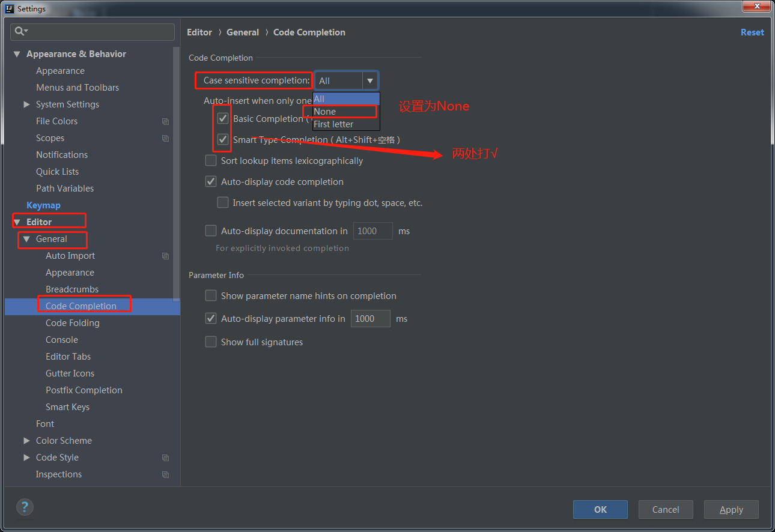The width and height of the screenshot is (775, 532).
Task: Click the copy icon beside Code Style
Action: click(x=166, y=458)
